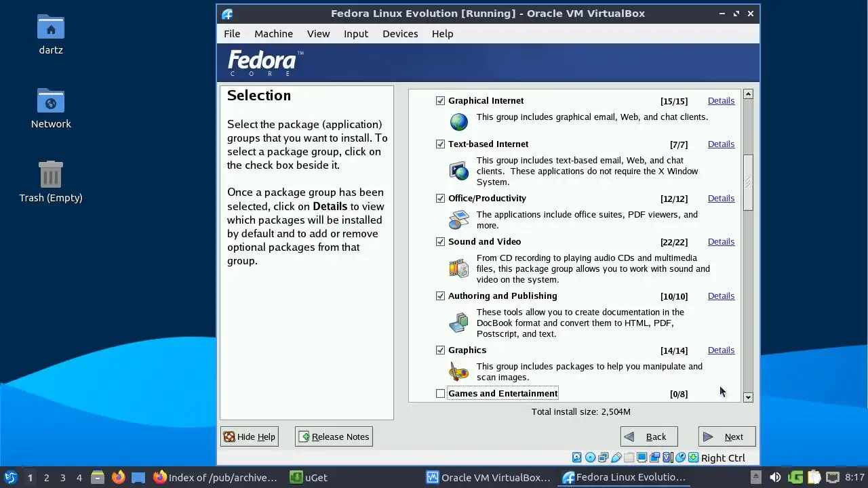Open Details for Text-based Internet
This screenshot has height=488, width=868.
(x=721, y=144)
